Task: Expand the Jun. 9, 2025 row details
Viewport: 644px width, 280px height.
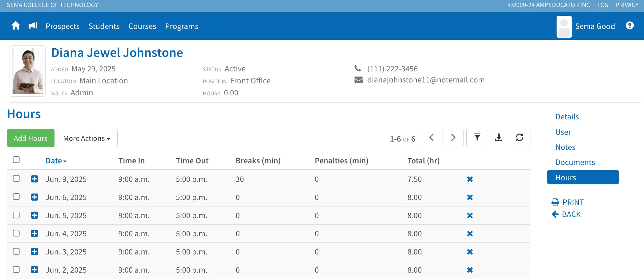Action: click(x=34, y=179)
